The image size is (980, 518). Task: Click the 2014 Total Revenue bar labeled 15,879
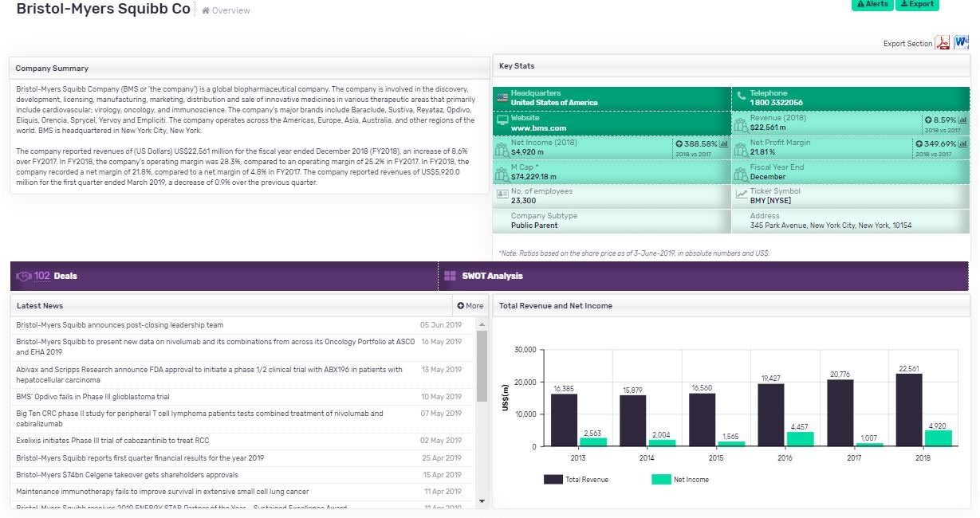point(632,421)
